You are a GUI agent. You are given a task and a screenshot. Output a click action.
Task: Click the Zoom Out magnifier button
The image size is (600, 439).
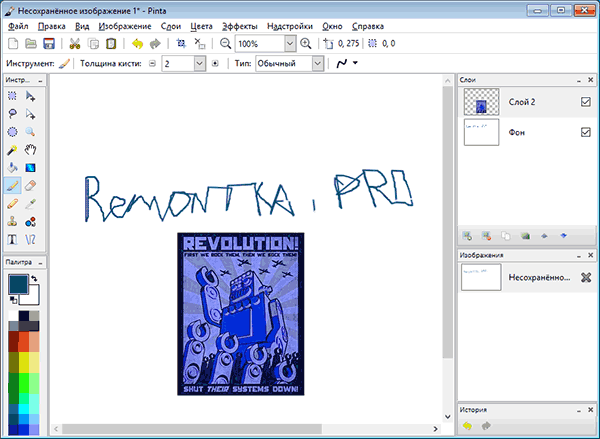(x=225, y=44)
